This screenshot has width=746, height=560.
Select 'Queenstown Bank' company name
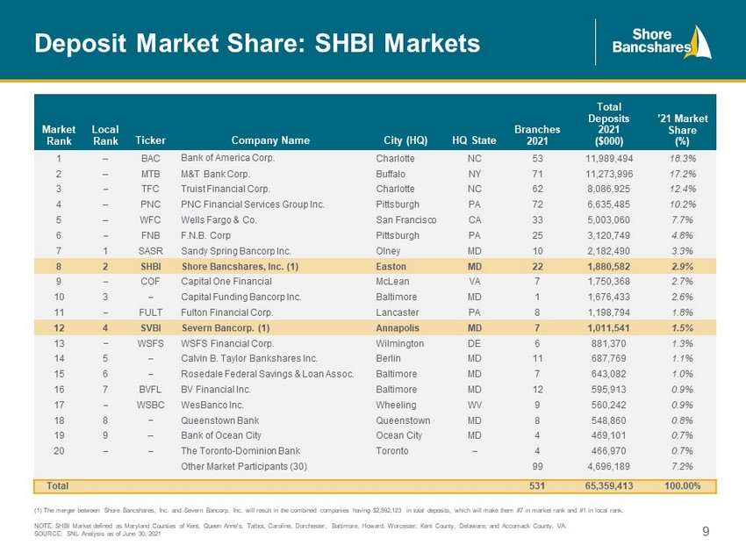[219, 420]
